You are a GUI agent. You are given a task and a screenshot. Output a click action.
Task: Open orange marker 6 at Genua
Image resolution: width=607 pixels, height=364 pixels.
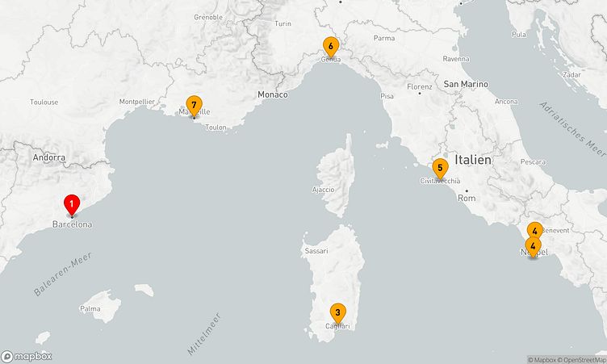[330, 46]
